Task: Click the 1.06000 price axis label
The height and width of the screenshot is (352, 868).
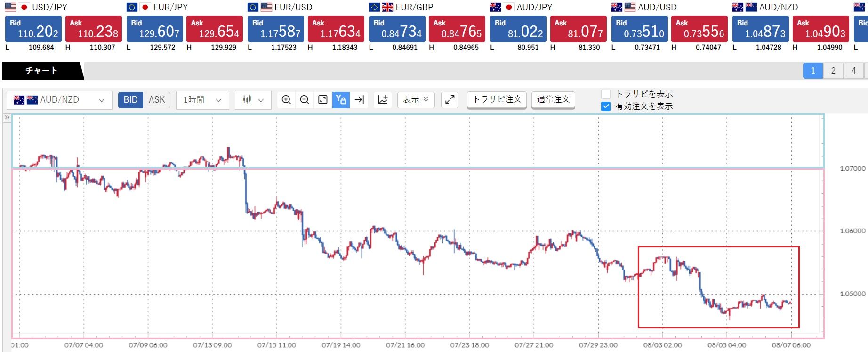Action: tap(852, 231)
